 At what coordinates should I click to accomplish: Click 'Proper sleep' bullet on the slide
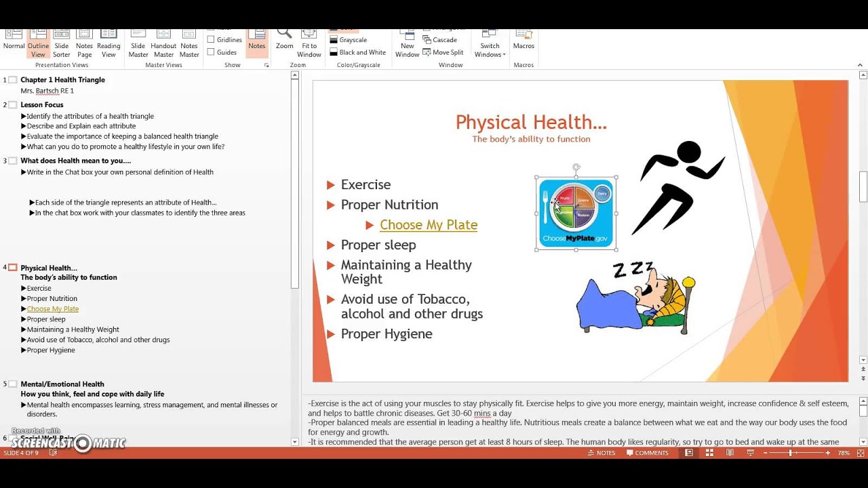pyautogui.click(x=378, y=245)
